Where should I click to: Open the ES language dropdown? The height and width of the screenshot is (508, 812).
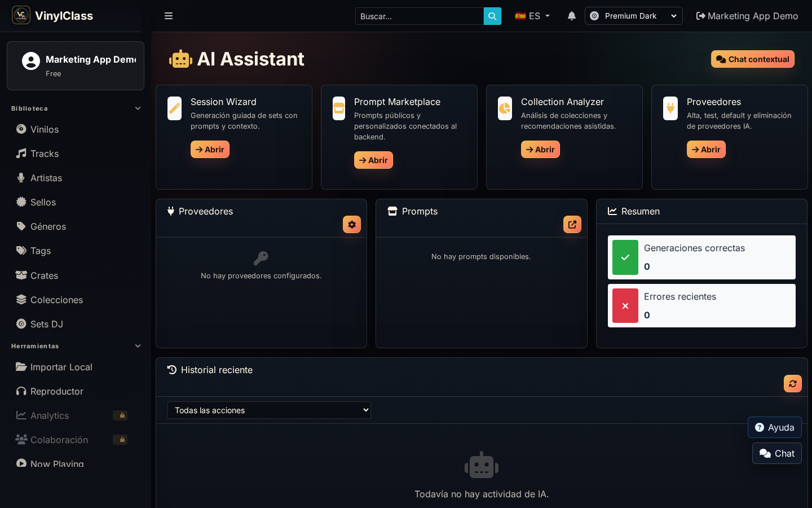tap(532, 16)
